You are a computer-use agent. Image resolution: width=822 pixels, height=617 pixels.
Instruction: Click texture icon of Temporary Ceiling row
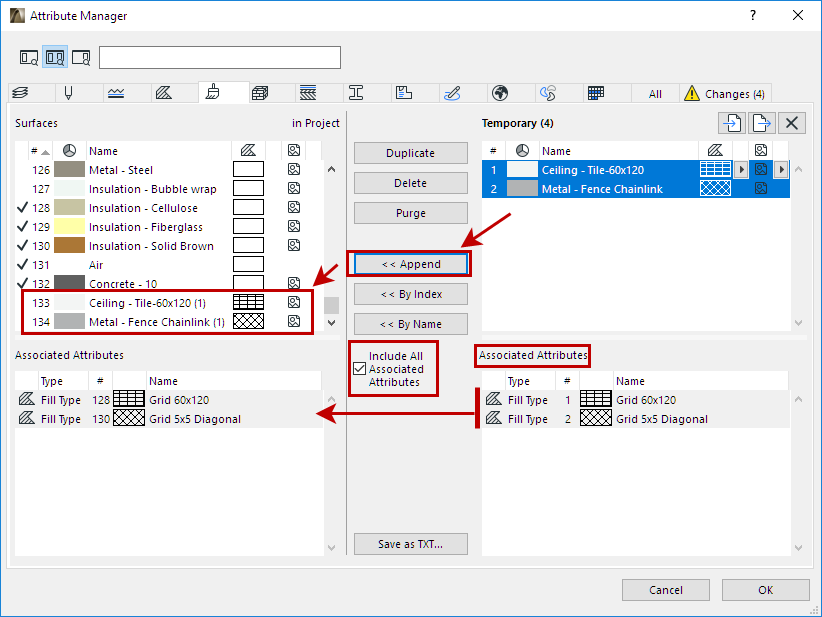point(761,169)
